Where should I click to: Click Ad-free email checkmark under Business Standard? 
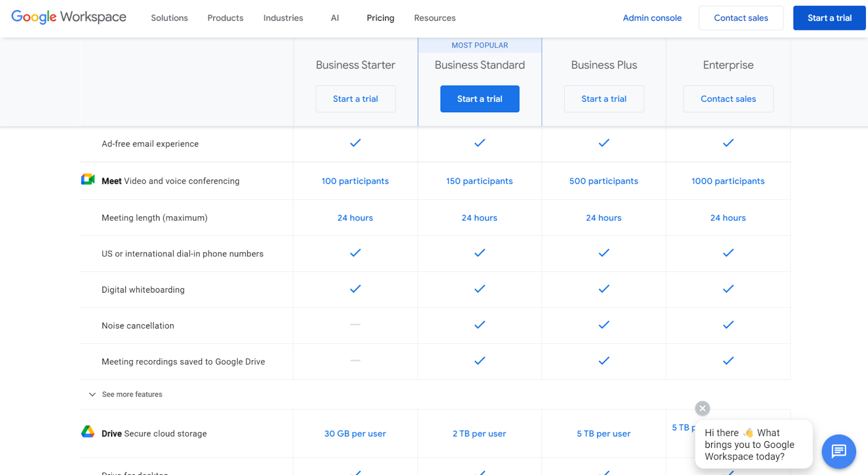(480, 143)
